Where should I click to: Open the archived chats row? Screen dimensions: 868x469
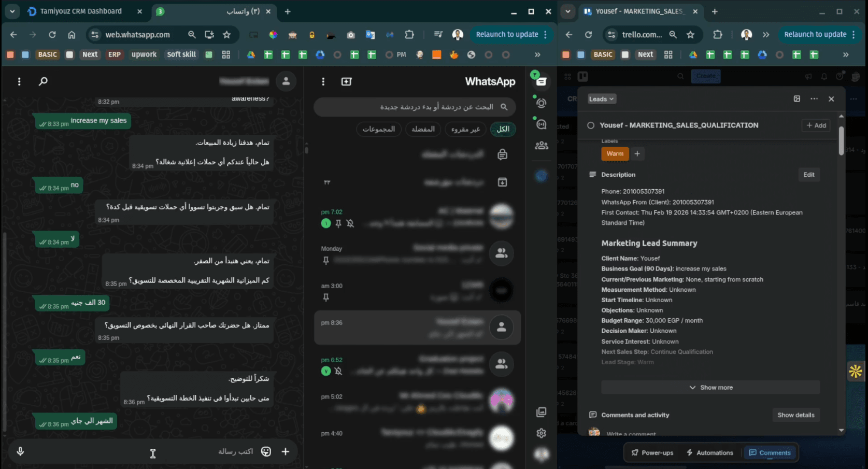pos(417,182)
